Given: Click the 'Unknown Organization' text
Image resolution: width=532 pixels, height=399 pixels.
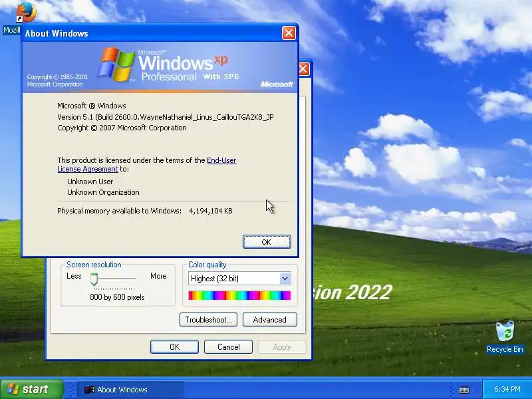Looking at the screenshot, I should (104, 192).
